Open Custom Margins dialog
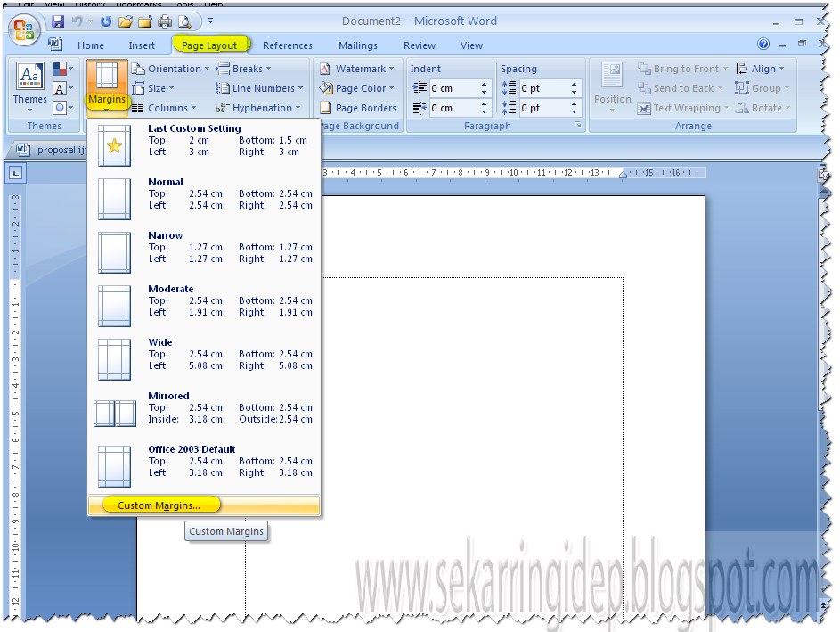840x632 pixels. (204, 505)
